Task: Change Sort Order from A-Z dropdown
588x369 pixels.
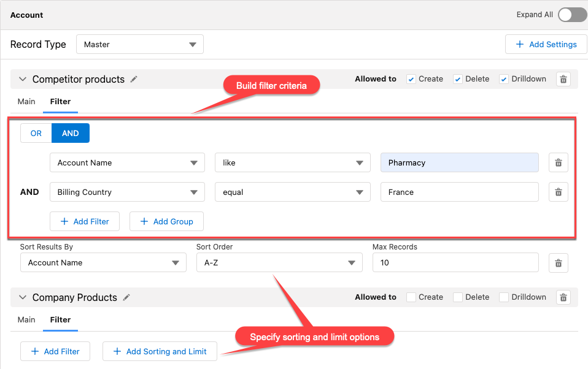Action: pos(279,262)
